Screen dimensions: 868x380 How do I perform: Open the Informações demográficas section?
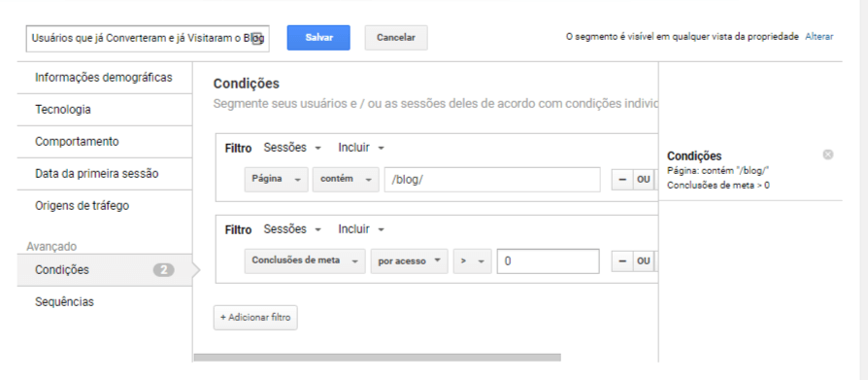point(104,78)
